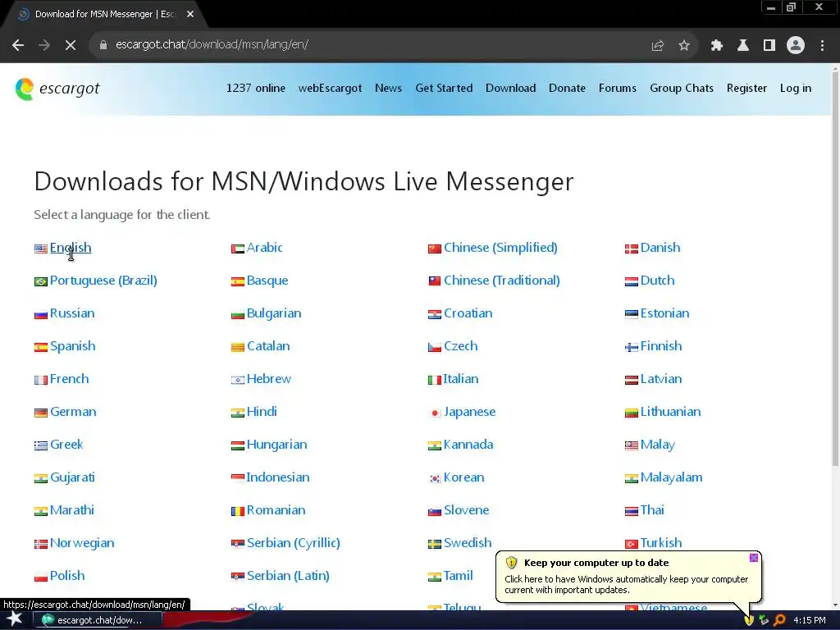Choose Swedish language link
840x630 pixels.
467,543
